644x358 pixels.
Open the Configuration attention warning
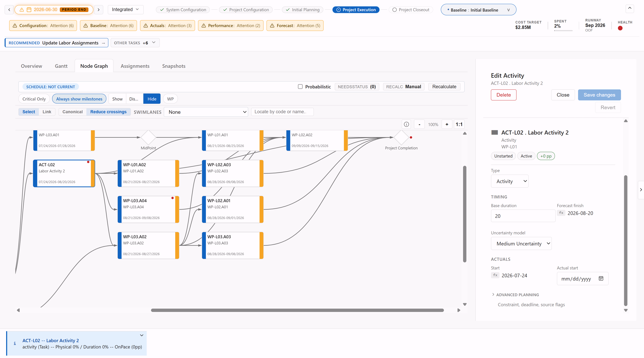tap(43, 26)
